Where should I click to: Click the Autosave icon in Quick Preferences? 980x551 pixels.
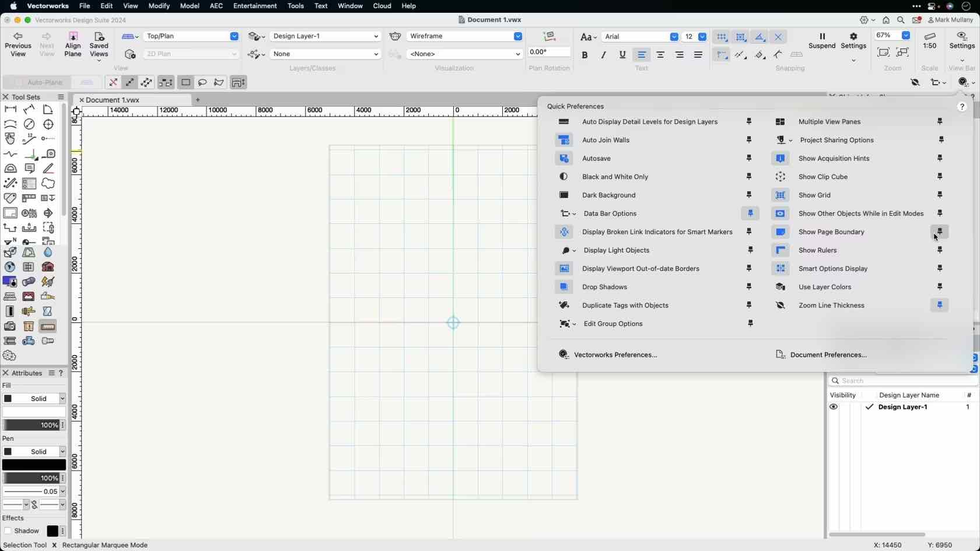[x=564, y=159]
